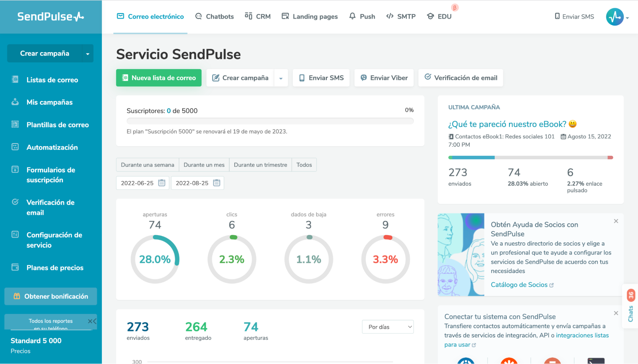Click the SendPulse logo

pyautogui.click(x=50, y=17)
